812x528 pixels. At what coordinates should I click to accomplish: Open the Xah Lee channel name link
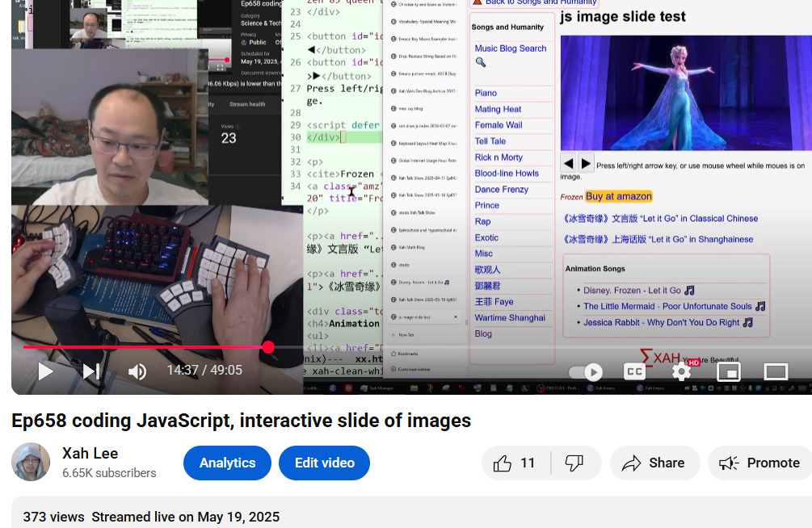(90, 453)
